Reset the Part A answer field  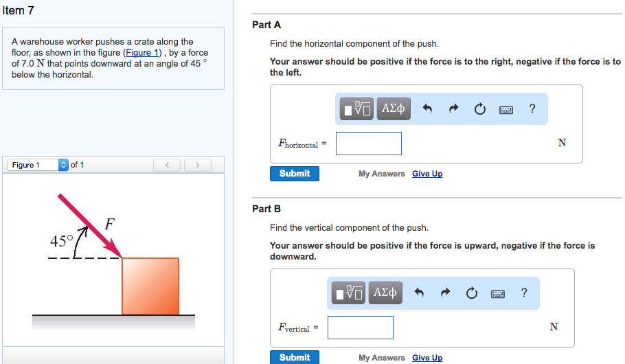pos(479,109)
